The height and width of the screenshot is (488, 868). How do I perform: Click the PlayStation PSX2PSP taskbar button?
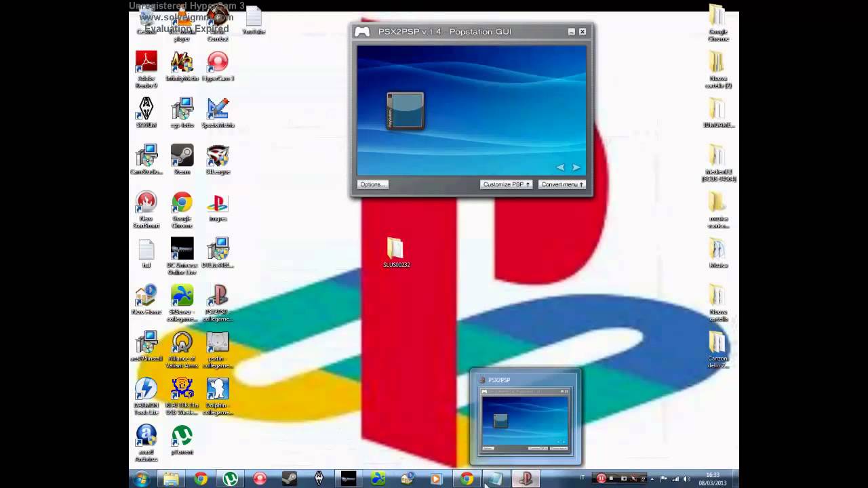(526, 479)
